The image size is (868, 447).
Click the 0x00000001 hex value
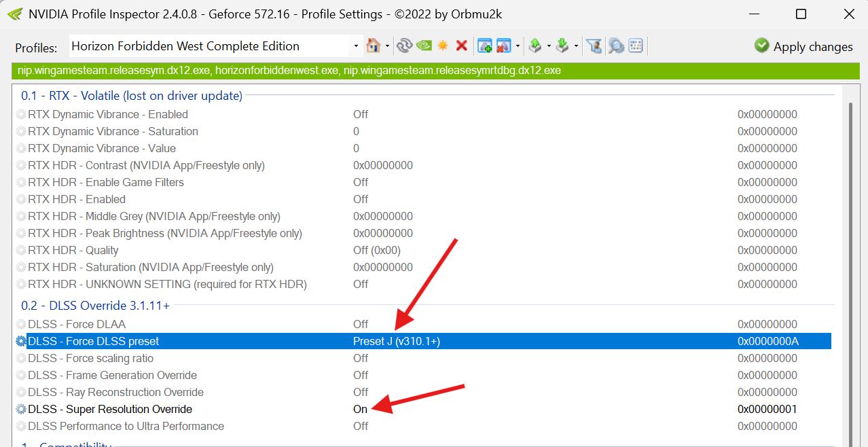click(x=767, y=409)
